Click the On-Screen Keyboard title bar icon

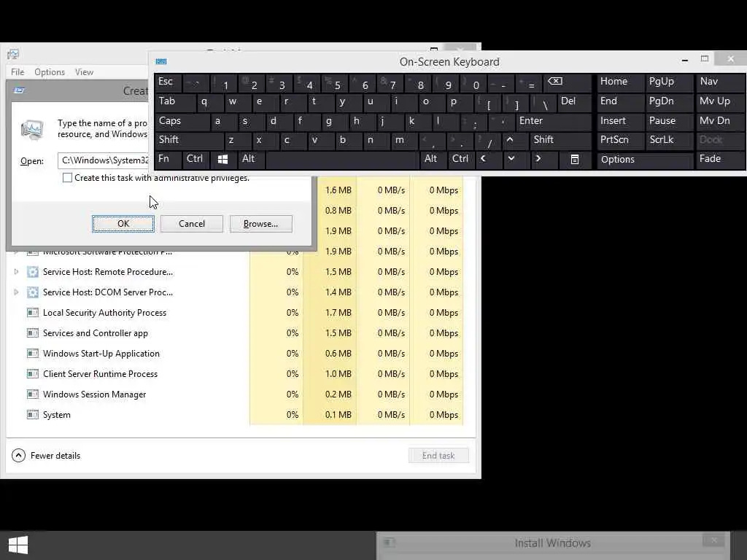coord(161,61)
